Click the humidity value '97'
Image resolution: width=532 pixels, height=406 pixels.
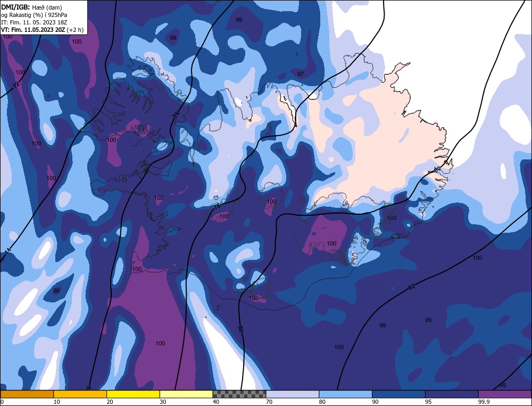click(301, 74)
